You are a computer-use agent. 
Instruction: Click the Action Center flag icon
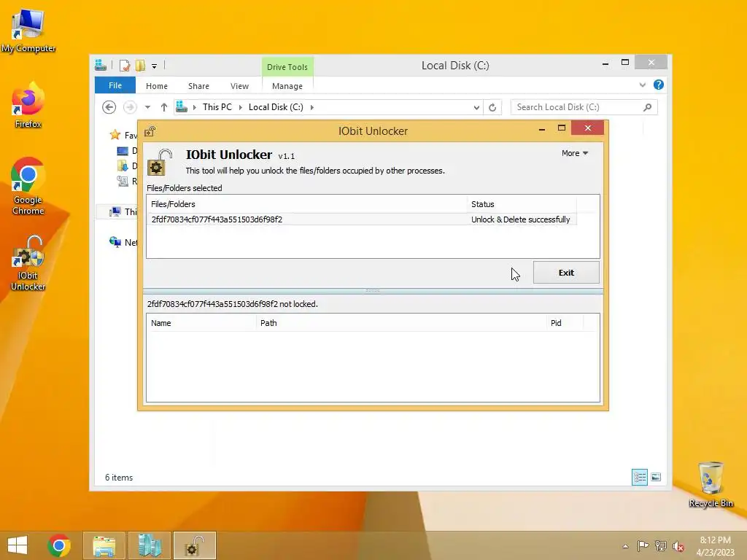(643, 545)
